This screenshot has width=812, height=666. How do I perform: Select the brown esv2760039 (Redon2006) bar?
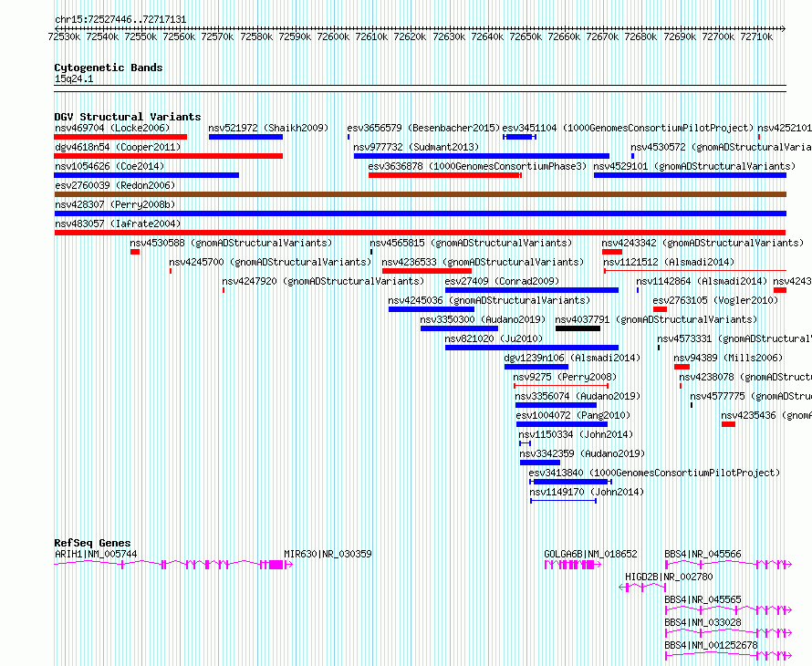(420, 194)
